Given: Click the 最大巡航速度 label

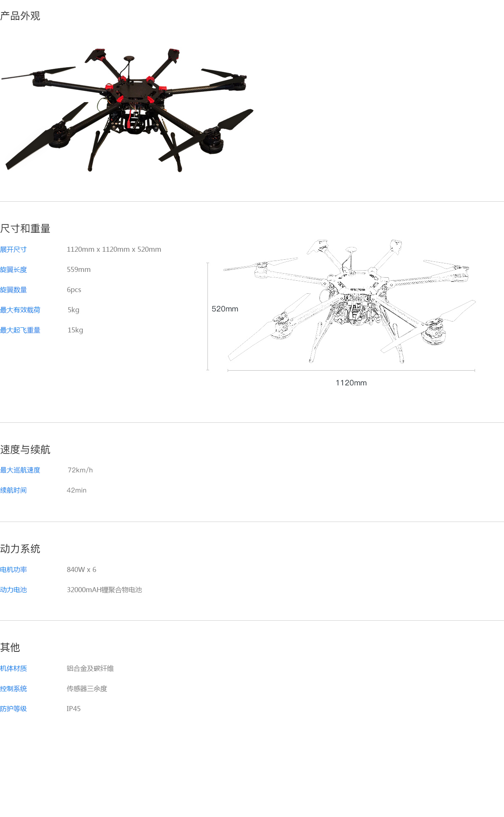Looking at the screenshot, I should [x=20, y=470].
